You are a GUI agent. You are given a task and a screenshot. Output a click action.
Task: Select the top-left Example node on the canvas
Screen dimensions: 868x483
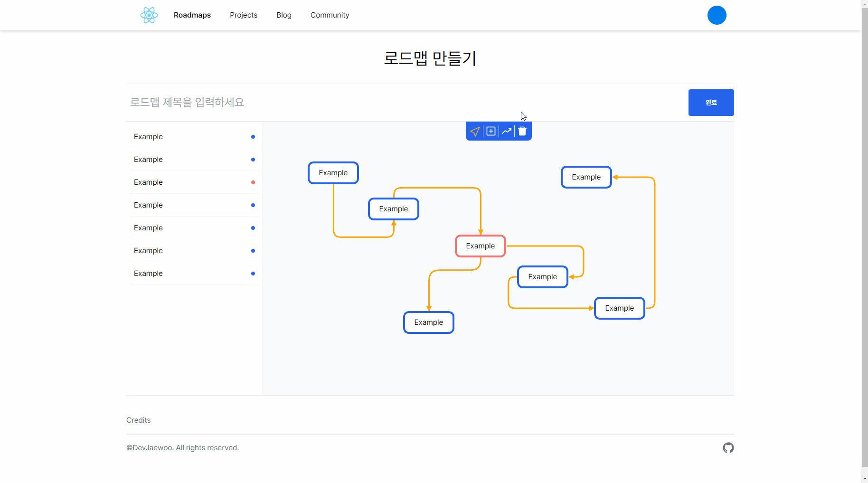click(x=333, y=172)
